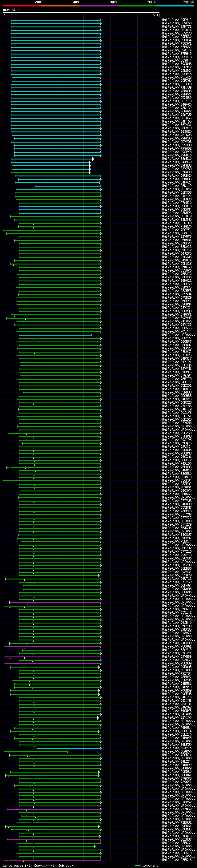Select label UniRef100_B6T1L8
The height and width of the screenshot is (868, 197).
(177, 101)
